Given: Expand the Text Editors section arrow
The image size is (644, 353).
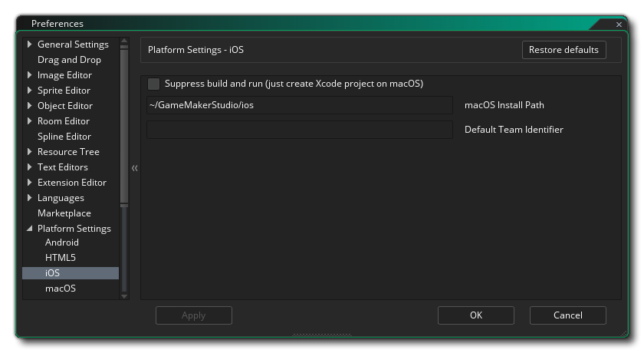Looking at the screenshot, I should tap(30, 167).
